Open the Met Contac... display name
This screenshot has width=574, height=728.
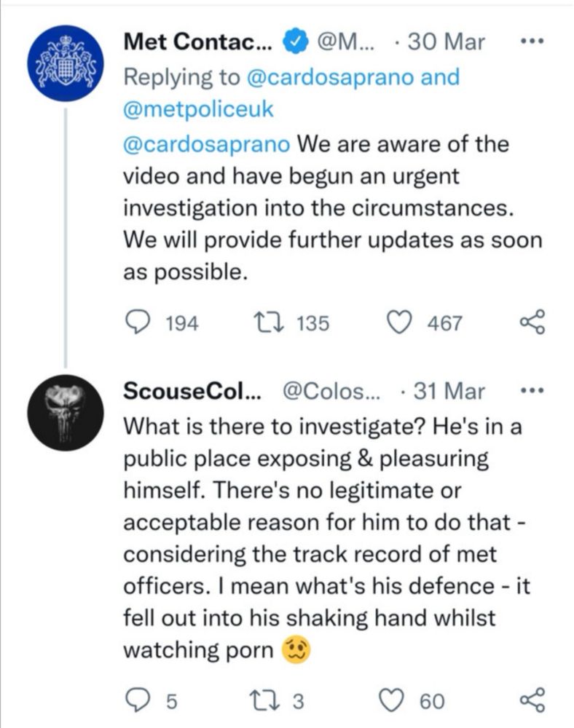coord(199,41)
